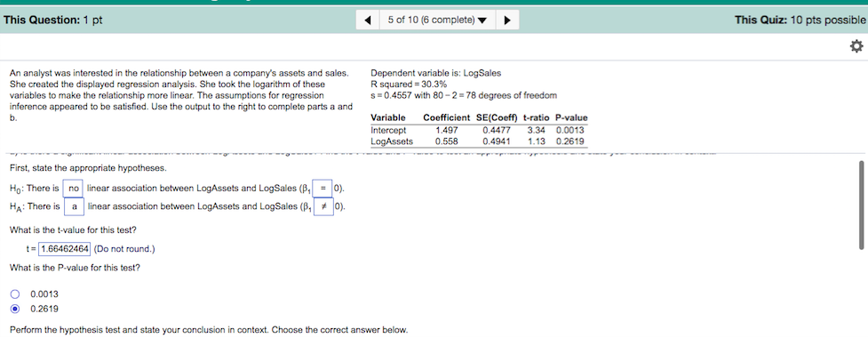Click the t-ratio column header
Viewport: 868px width, 338px height.
coord(536,117)
